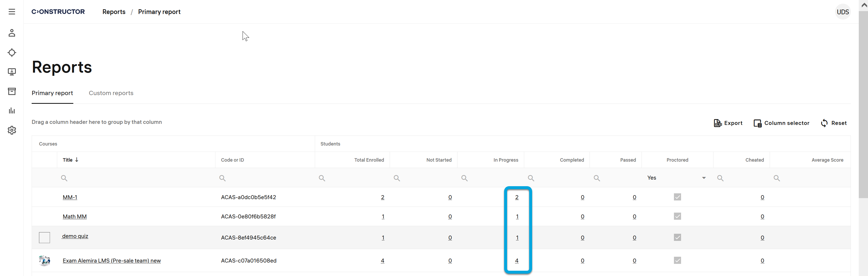
Task: Sort by the Title column header
Action: pyautogui.click(x=68, y=160)
